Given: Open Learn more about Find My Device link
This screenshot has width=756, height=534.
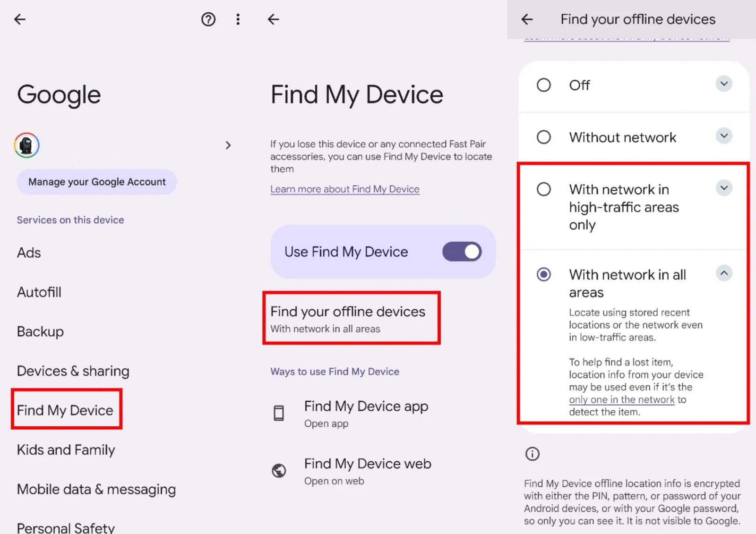Looking at the screenshot, I should click(345, 189).
